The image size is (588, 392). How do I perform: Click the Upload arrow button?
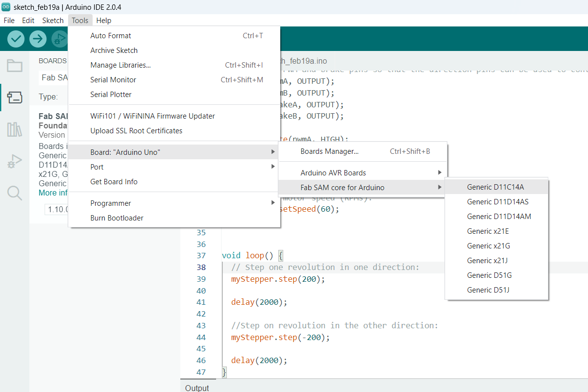[x=38, y=39]
